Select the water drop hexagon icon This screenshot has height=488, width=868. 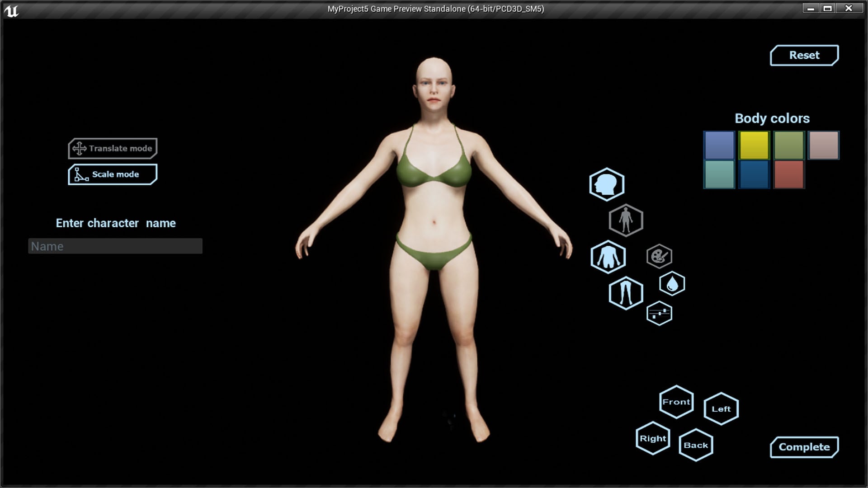click(x=671, y=284)
